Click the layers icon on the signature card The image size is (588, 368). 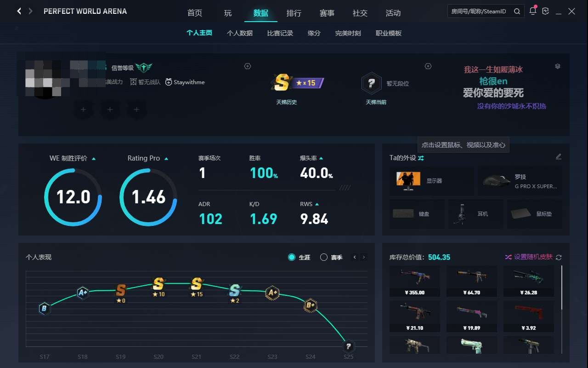558,66
